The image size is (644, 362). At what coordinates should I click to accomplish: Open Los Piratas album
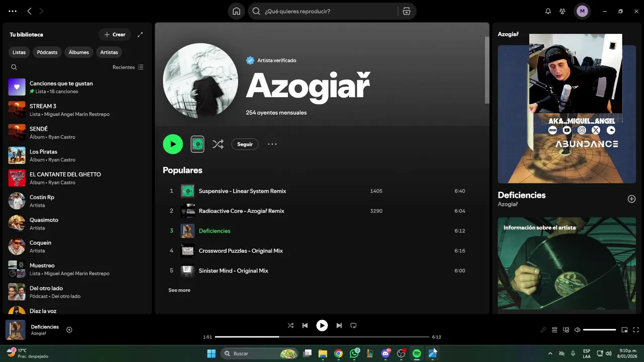[77, 155]
